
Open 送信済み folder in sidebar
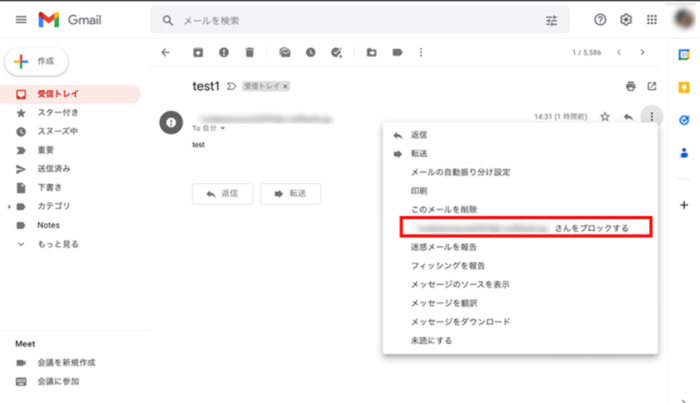coord(54,168)
